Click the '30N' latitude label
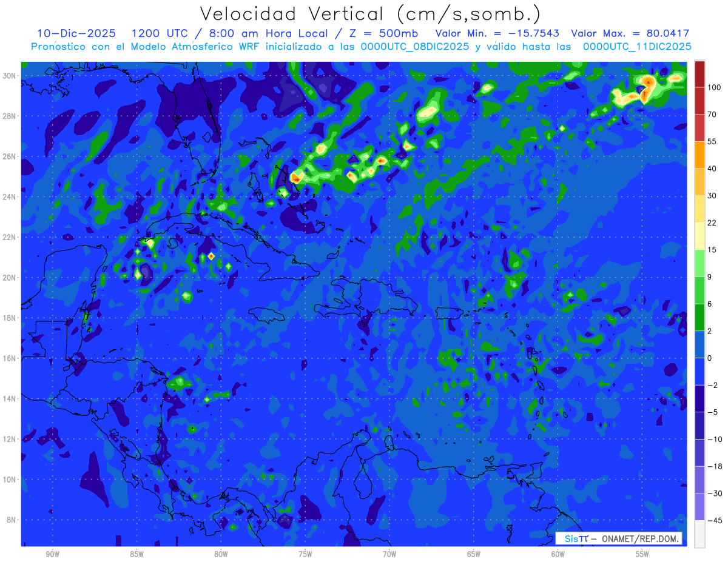This screenshot has width=728, height=562. [x=10, y=76]
